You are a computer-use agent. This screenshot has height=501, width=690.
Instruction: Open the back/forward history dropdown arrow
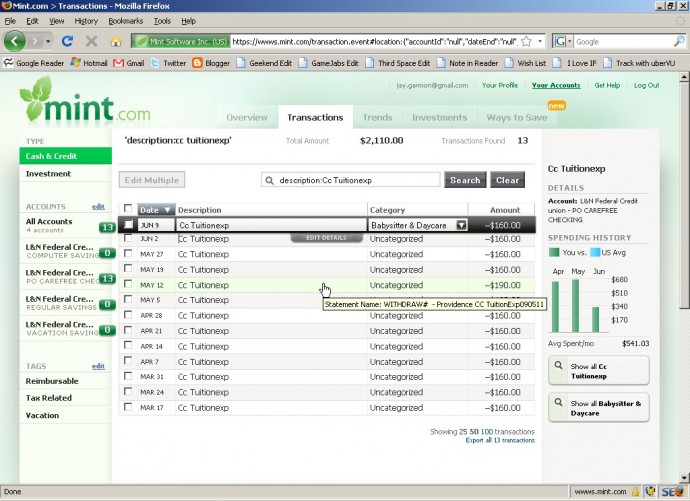(x=48, y=42)
